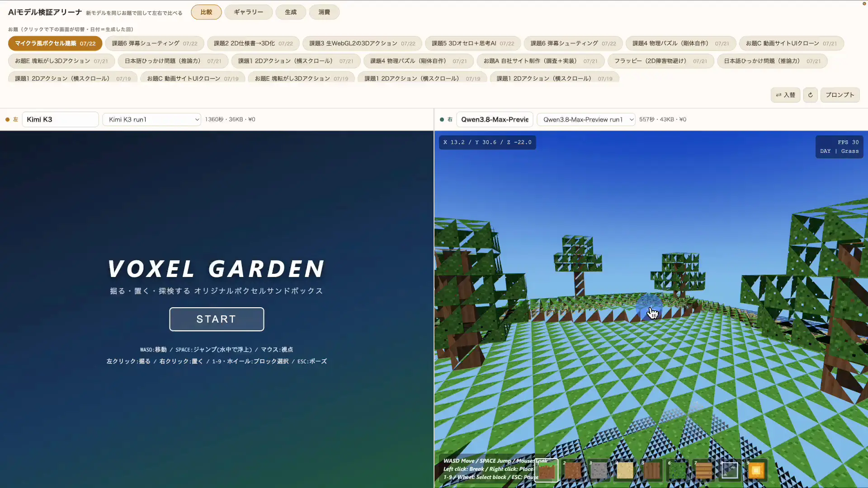
Task: Click the X Y Z coordinates readout
Action: pyautogui.click(x=487, y=142)
